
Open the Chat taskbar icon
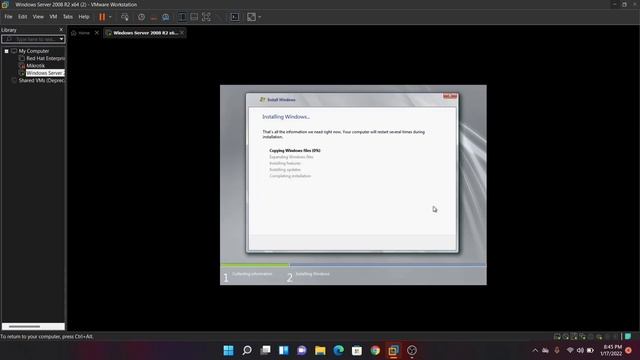click(x=302, y=350)
